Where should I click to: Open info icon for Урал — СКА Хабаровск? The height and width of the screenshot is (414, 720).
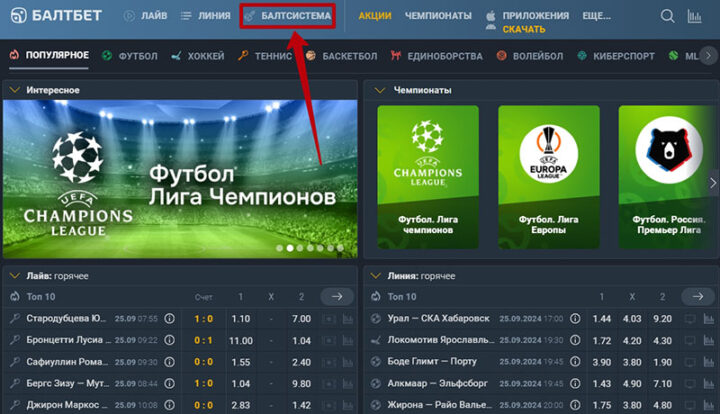coord(575,318)
